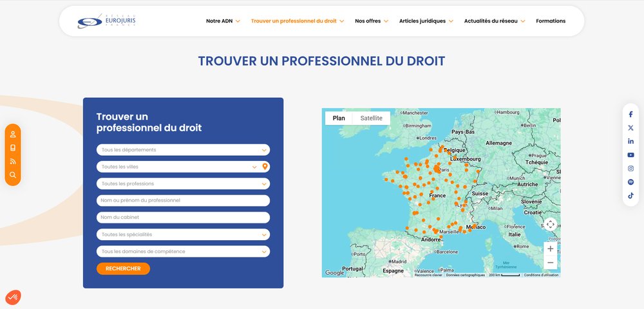Screen dimensions: 644x309
Task: Open the X (Twitter) social icon
Action: tap(631, 128)
